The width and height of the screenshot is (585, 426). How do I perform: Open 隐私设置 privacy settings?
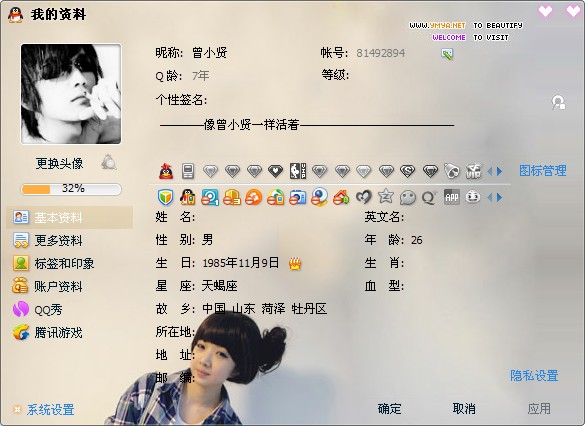[x=534, y=376]
